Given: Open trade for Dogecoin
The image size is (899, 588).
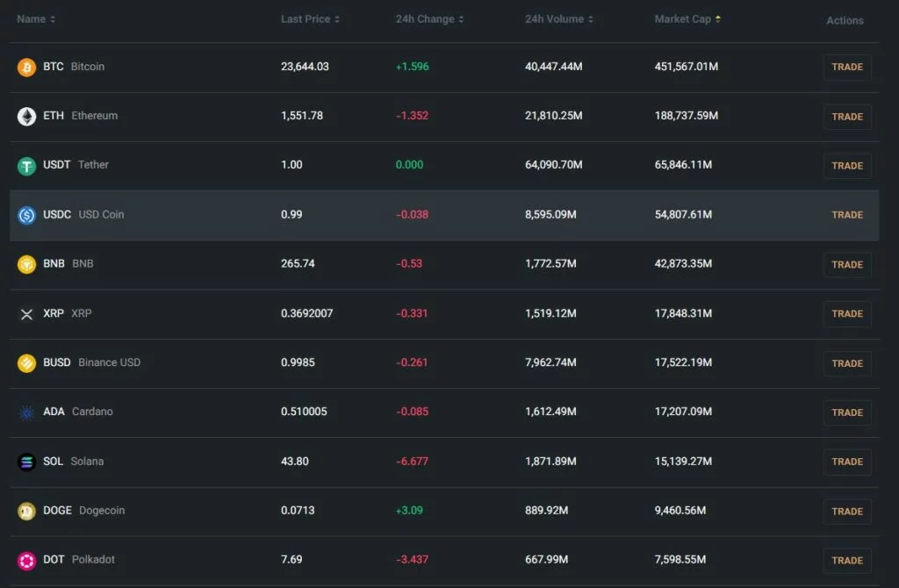Looking at the screenshot, I should coord(847,511).
